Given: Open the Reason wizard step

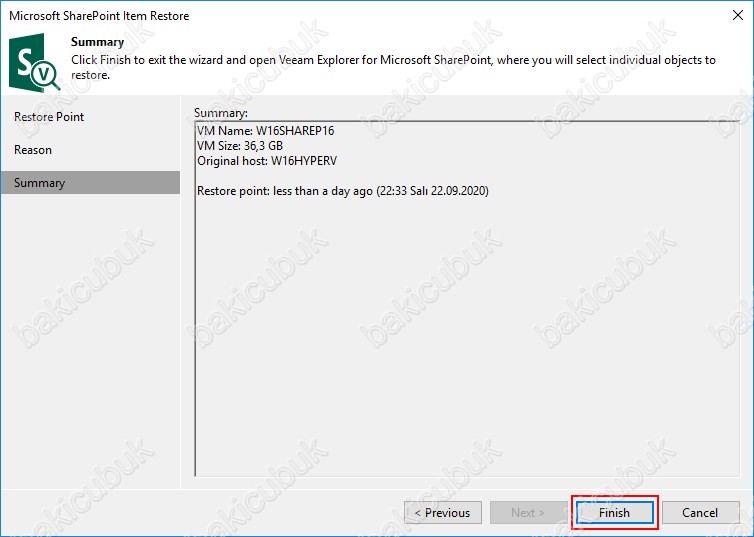Looking at the screenshot, I should click(33, 150).
